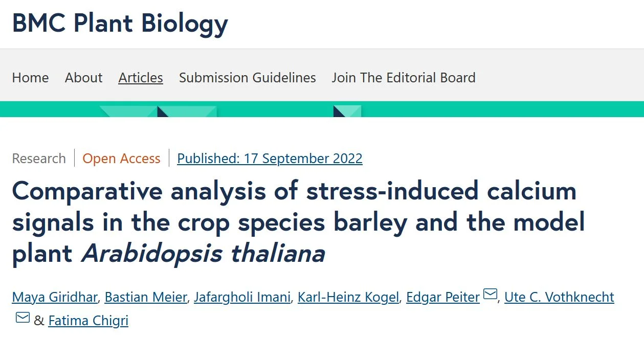Open author Ute C. Vothknecht's details
The image size is (644, 338).
point(559,297)
